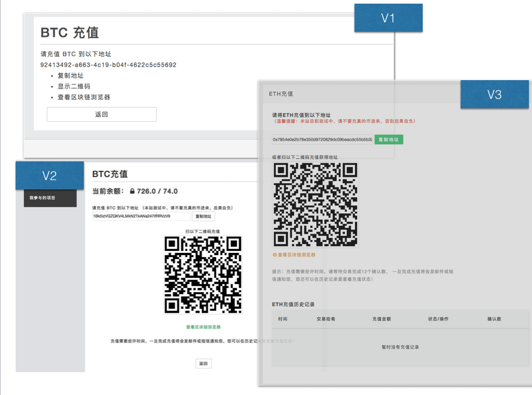
Task: Click the 确认数 column header
Action: click(495, 319)
